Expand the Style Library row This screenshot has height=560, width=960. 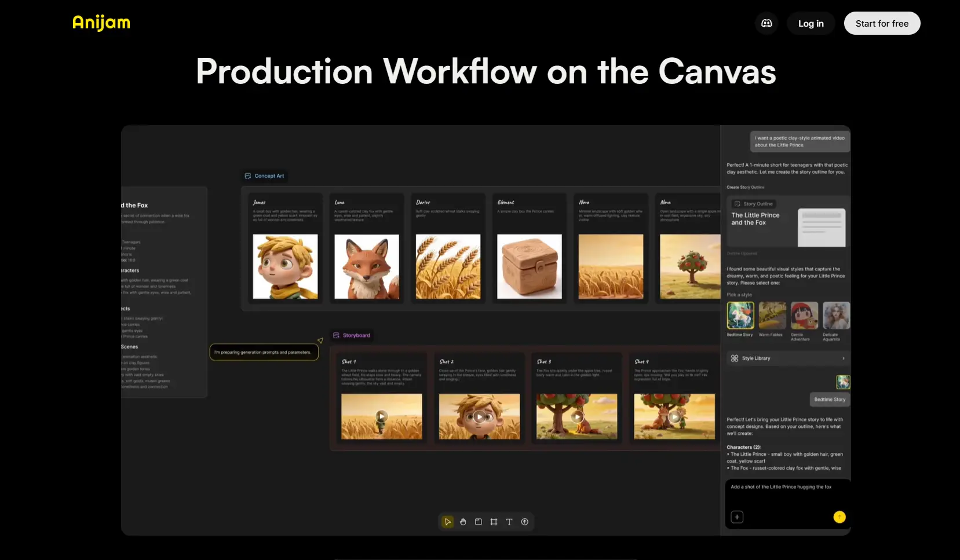[787, 358]
